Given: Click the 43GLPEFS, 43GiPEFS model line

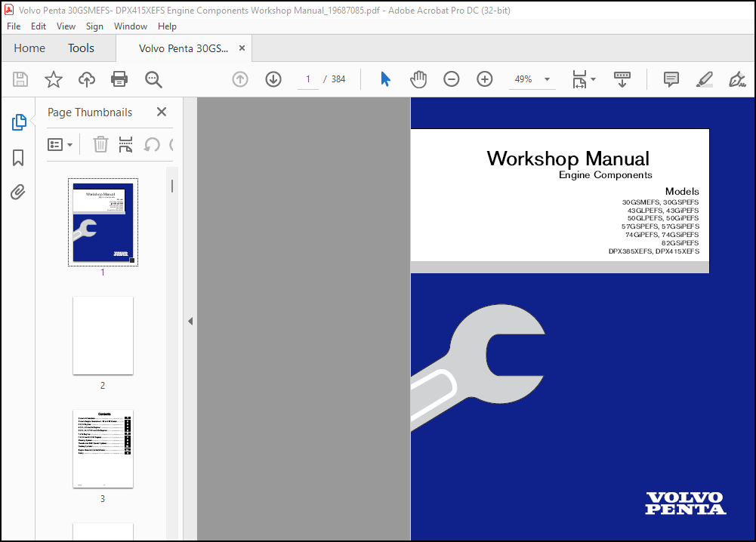Looking at the screenshot, I should click(x=663, y=211).
